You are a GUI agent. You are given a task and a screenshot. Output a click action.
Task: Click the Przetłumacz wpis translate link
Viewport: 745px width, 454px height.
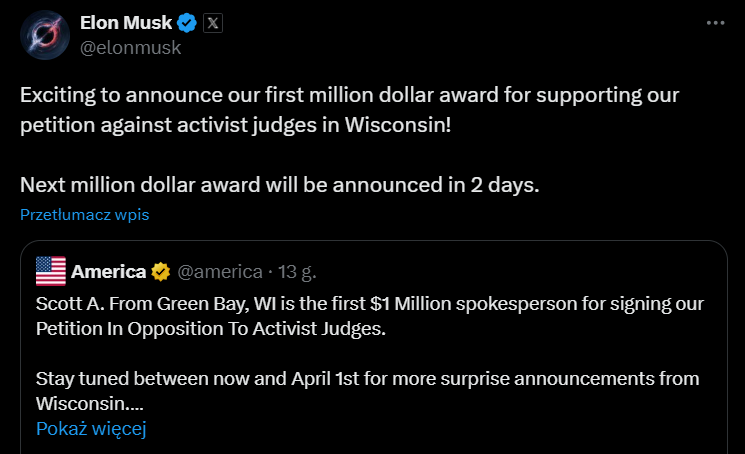point(84,214)
